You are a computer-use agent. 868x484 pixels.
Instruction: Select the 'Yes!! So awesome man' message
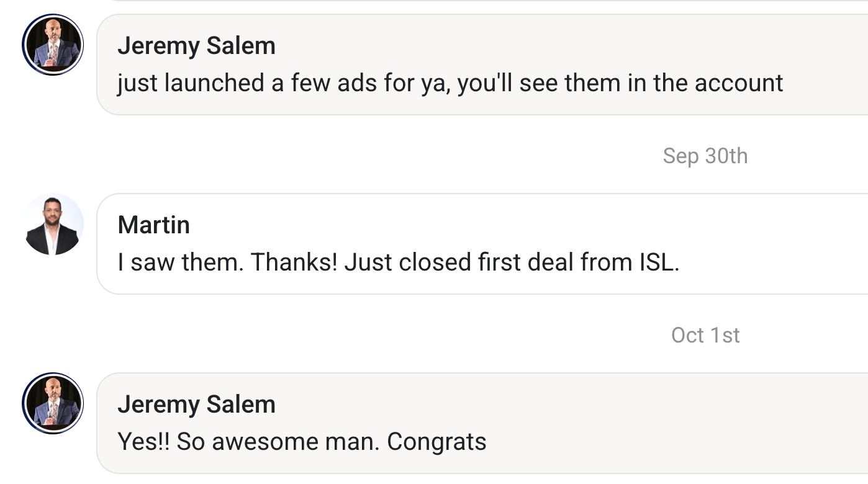point(302,442)
